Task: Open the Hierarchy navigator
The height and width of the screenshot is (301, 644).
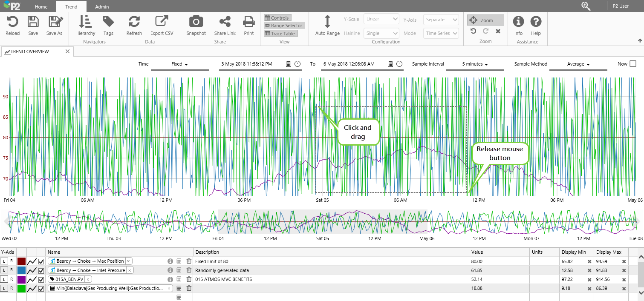Action: pos(85,22)
